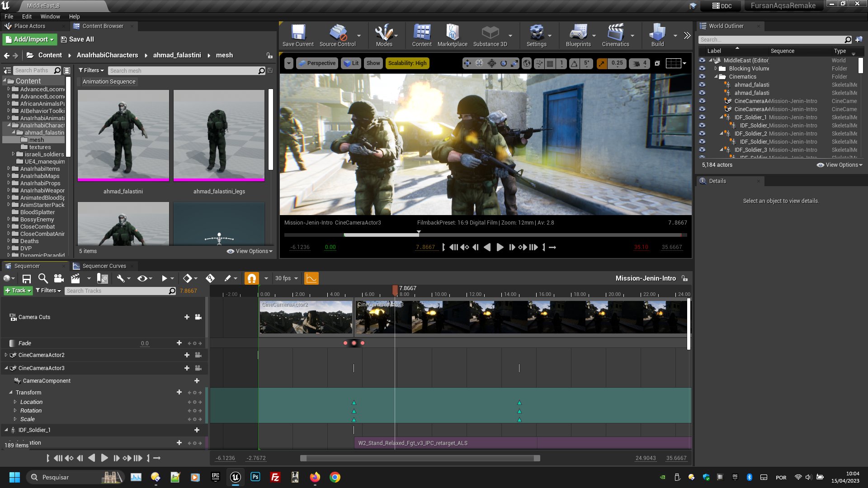Open Unreal Engine from the taskbar
The height and width of the screenshot is (488, 868).
[x=236, y=477]
